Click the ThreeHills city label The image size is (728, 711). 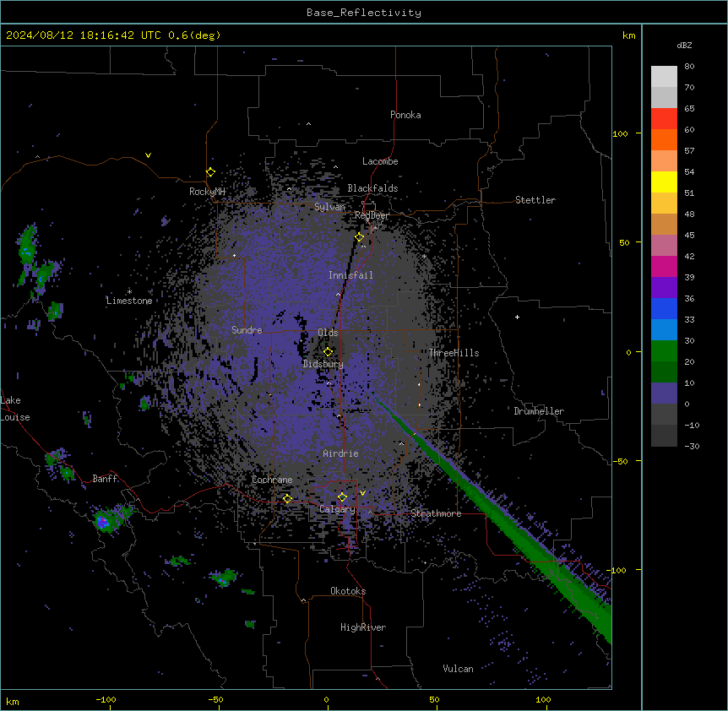454,353
